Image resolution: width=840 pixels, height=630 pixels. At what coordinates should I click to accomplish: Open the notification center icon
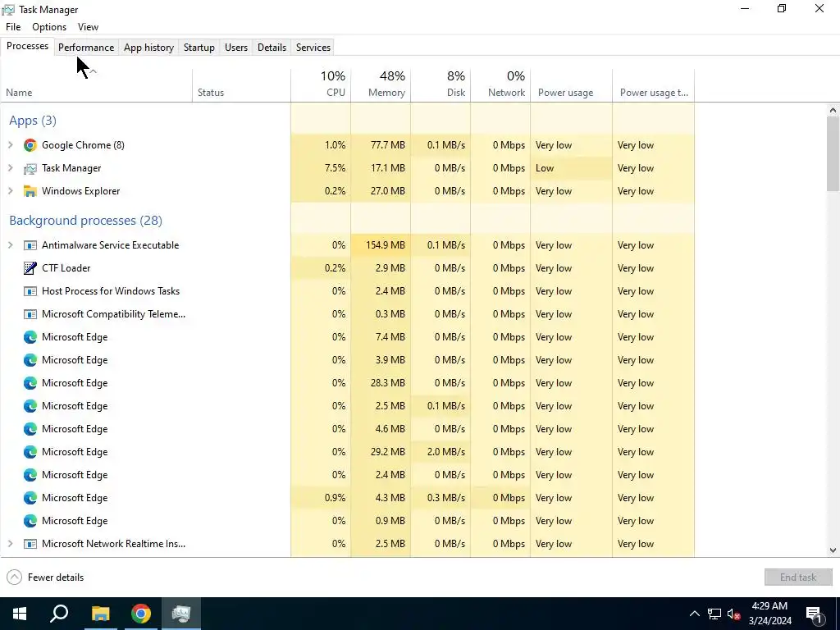[814, 614]
